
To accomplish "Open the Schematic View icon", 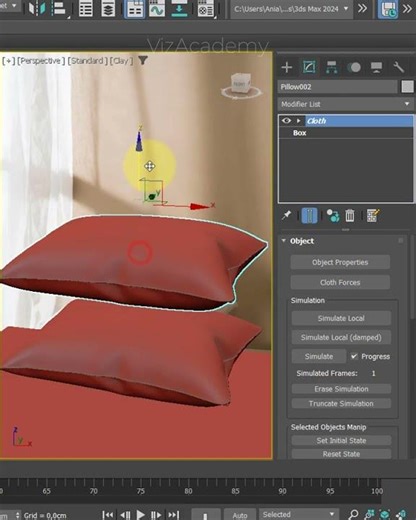I will pyautogui.click(x=179, y=8).
